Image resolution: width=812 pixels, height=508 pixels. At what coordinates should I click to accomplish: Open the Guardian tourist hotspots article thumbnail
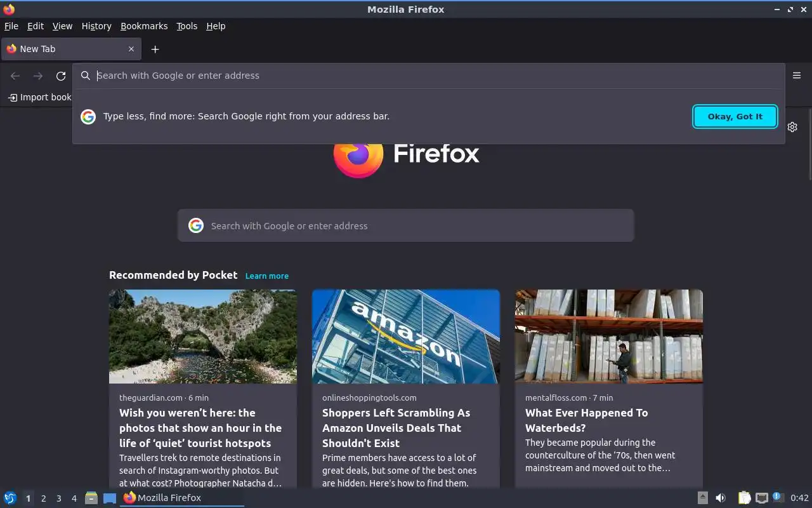(203, 337)
